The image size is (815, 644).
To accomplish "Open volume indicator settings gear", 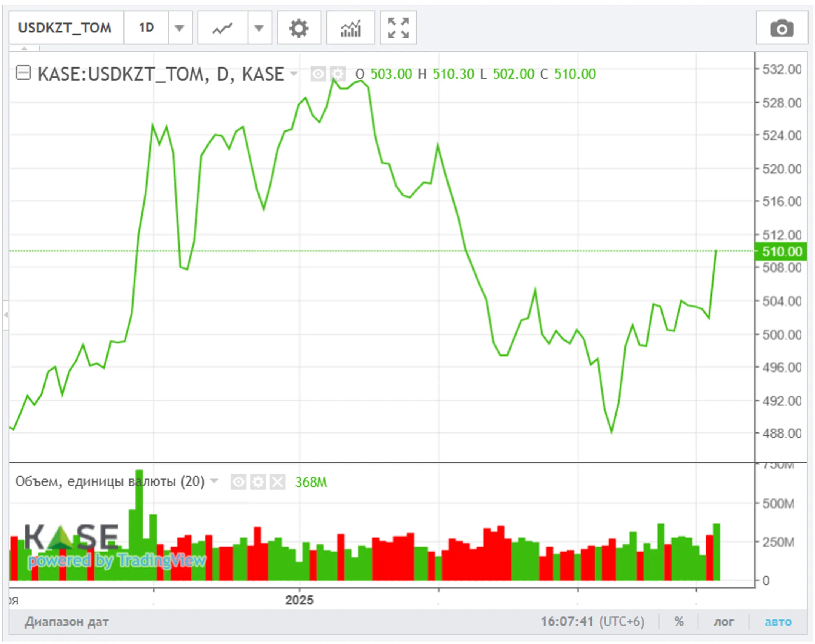I will click(258, 482).
